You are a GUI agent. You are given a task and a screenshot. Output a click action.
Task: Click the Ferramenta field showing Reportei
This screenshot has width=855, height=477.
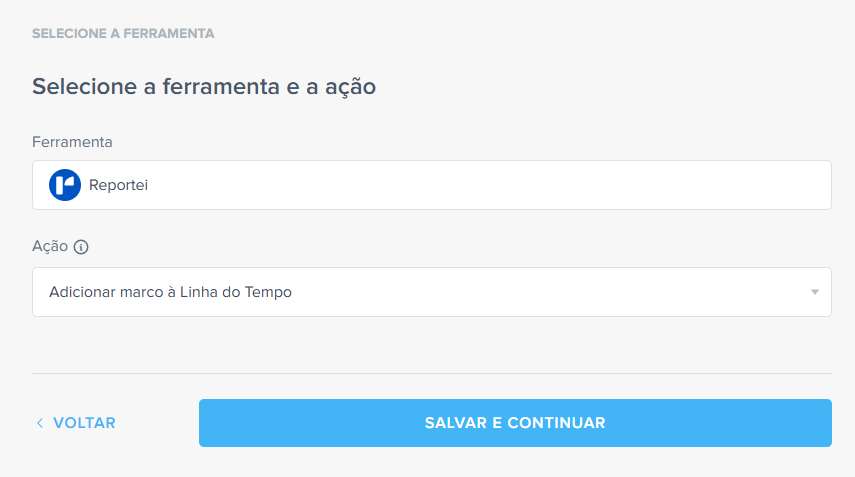pos(431,185)
